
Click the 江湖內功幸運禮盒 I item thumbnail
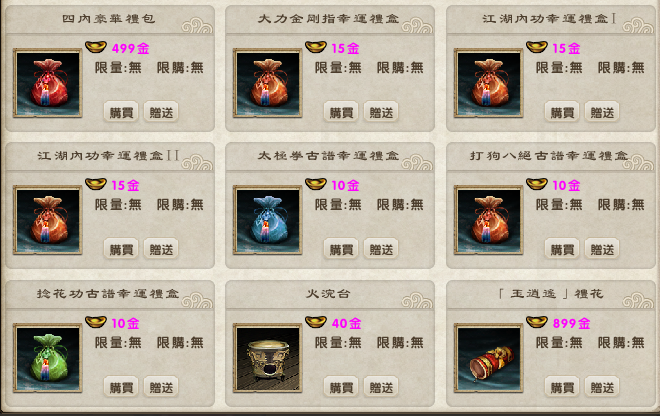click(488, 83)
